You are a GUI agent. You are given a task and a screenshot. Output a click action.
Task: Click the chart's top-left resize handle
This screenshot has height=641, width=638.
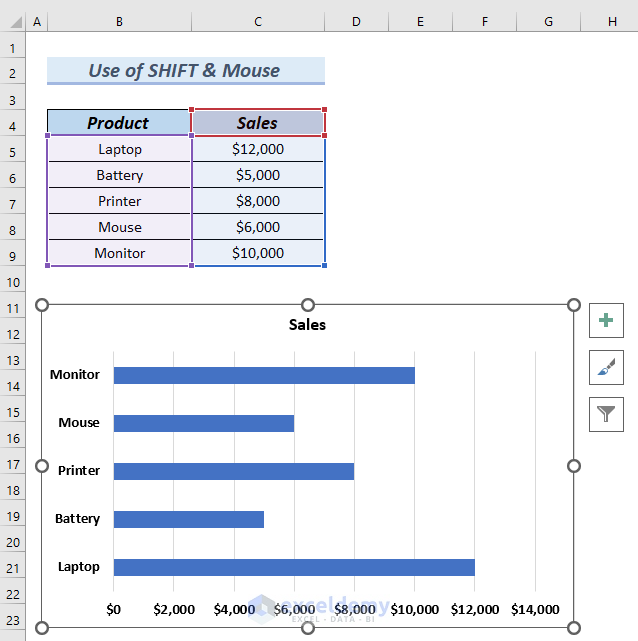pyautogui.click(x=42, y=305)
